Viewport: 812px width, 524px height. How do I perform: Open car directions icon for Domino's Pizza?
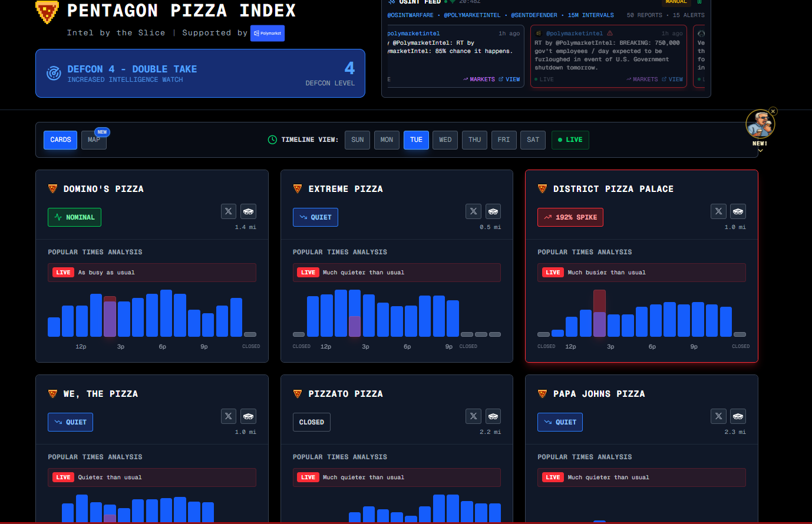(x=249, y=211)
